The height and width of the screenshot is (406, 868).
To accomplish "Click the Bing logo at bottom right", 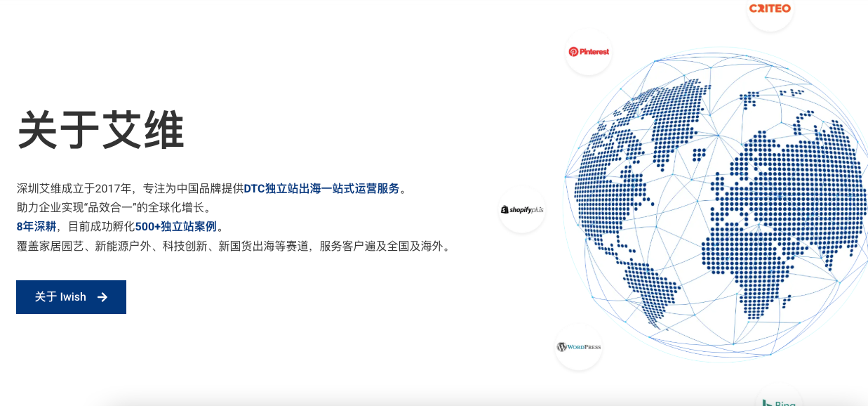I will coord(779,402).
